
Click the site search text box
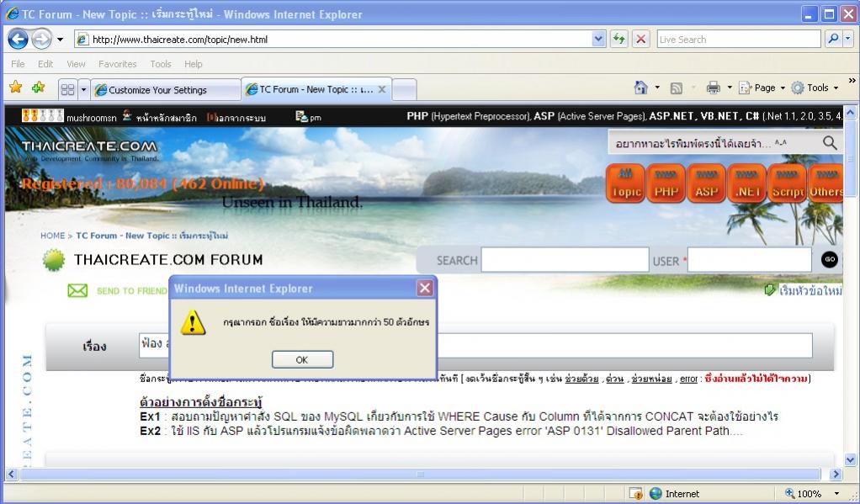click(x=713, y=143)
